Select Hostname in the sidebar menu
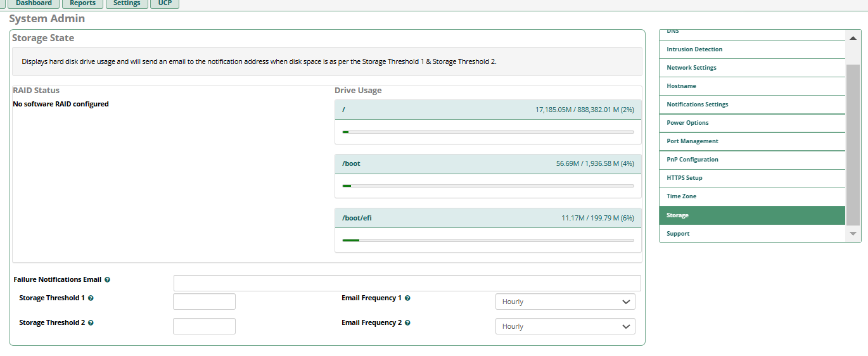The image size is (868, 356). [752, 86]
